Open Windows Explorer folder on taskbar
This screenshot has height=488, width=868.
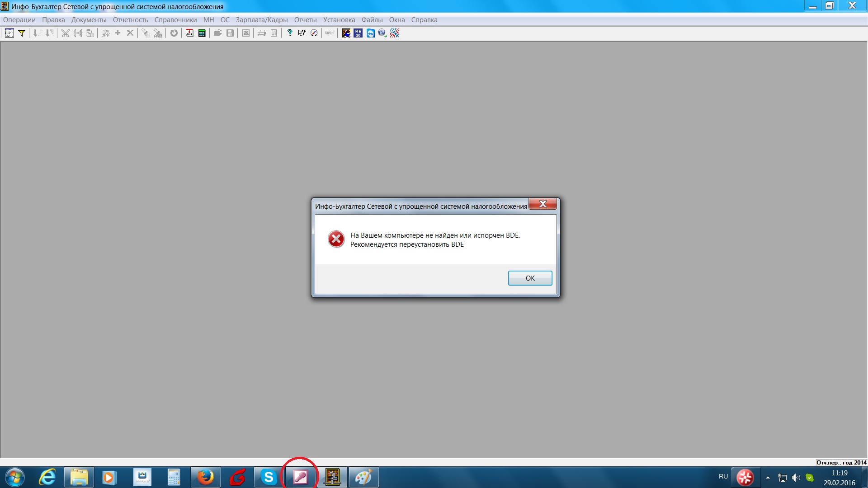pyautogui.click(x=79, y=477)
